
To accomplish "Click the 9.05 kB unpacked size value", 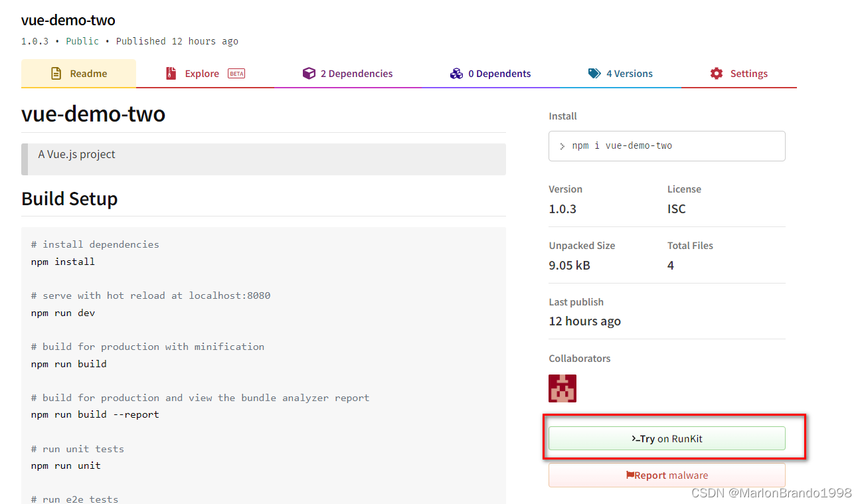I will tap(569, 266).
